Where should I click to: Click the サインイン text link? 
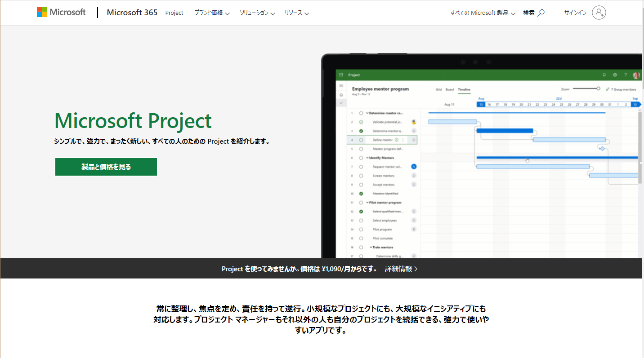(575, 13)
